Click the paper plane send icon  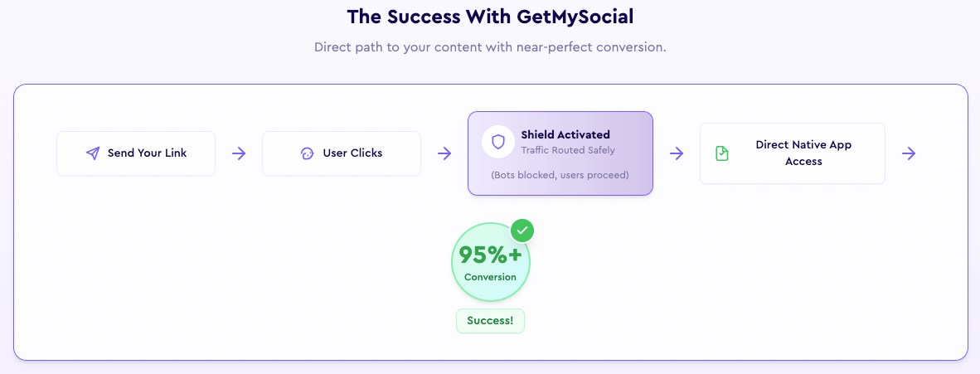(93, 153)
